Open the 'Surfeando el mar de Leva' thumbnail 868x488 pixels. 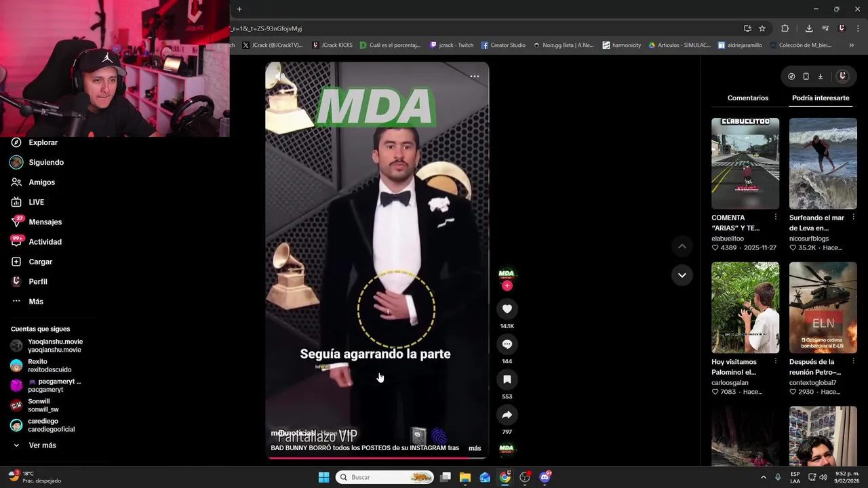click(x=823, y=163)
